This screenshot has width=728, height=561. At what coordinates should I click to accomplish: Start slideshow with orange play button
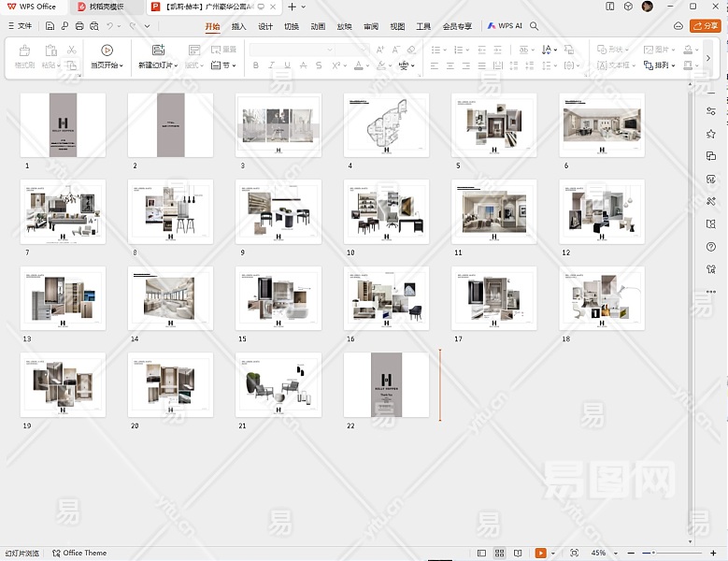[540, 554]
